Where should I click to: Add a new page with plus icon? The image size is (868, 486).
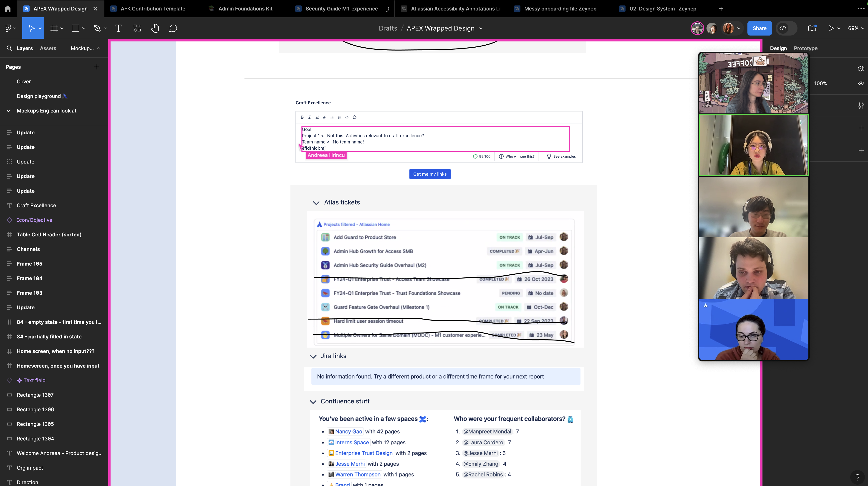pyautogui.click(x=97, y=67)
